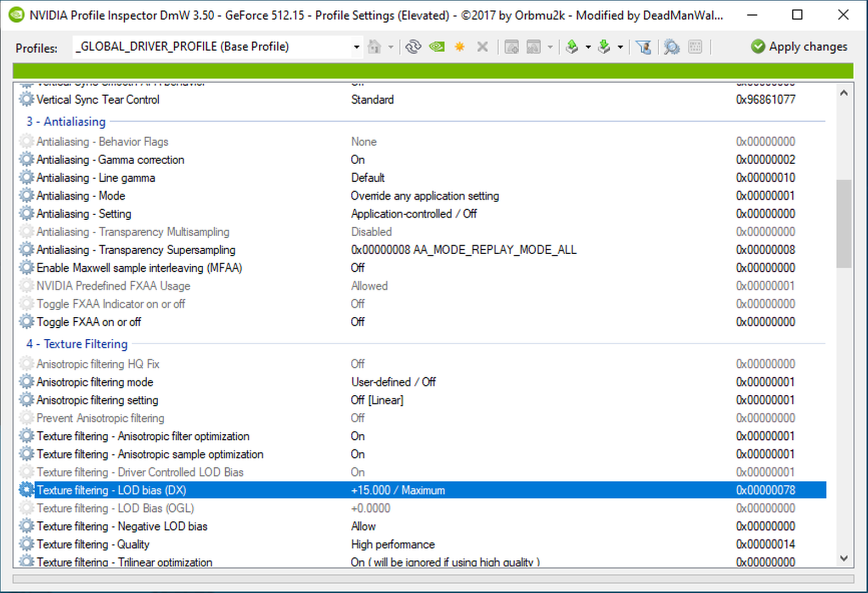Click gear icon of Texture filtering - Quality
Image resolution: width=868 pixels, height=593 pixels.
pyautogui.click(x=26, y=544)
